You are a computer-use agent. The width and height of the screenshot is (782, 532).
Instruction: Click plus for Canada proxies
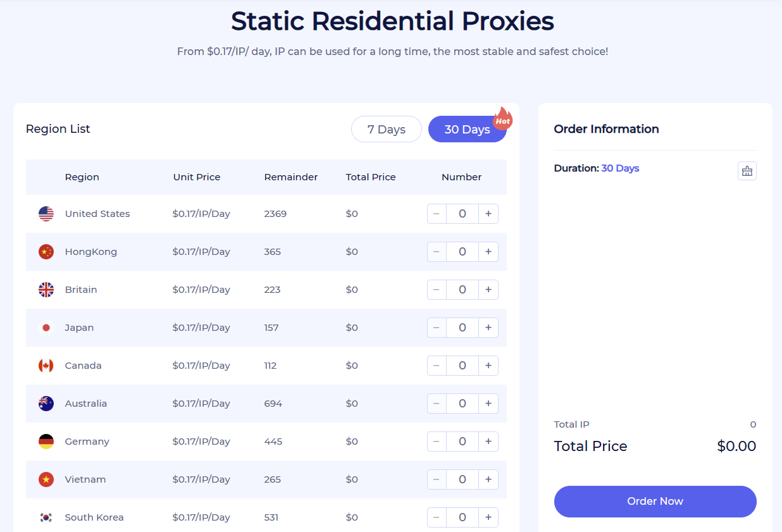point(488,366)
